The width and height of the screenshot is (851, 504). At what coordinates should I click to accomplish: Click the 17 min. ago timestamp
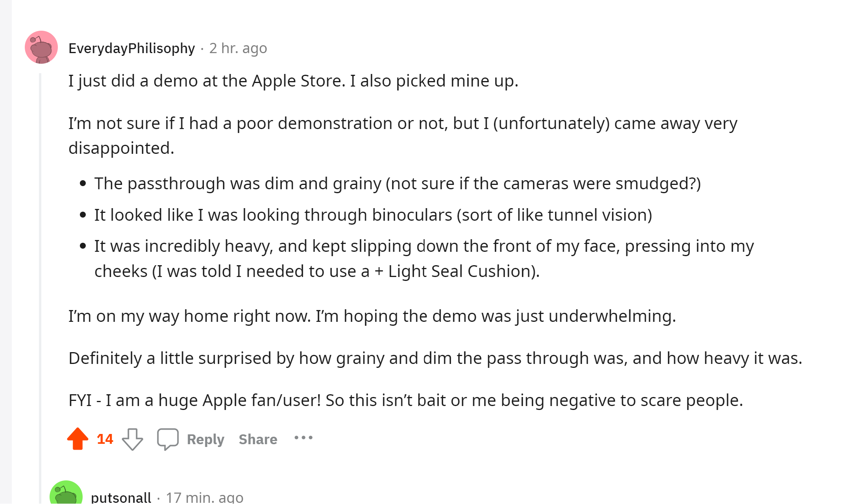tap(205, 497)
